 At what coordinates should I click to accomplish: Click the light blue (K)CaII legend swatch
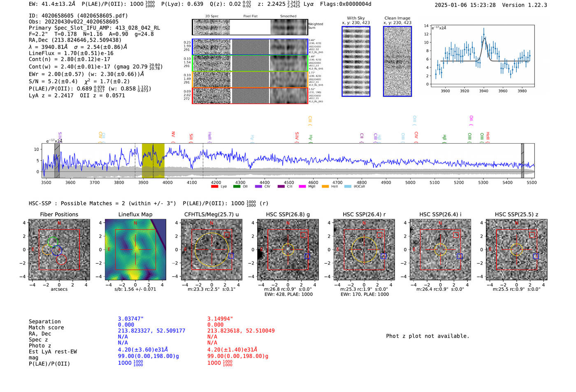click(x=348, y=186)
